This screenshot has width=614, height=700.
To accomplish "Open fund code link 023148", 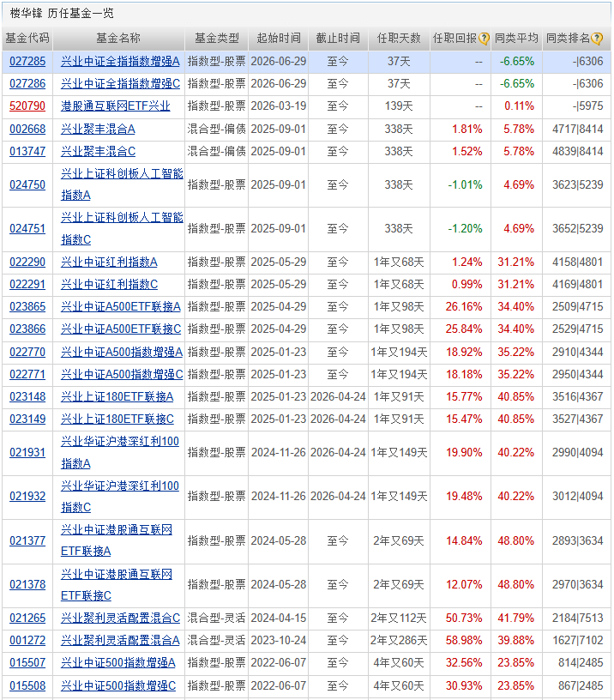I will tap(27, 397).
